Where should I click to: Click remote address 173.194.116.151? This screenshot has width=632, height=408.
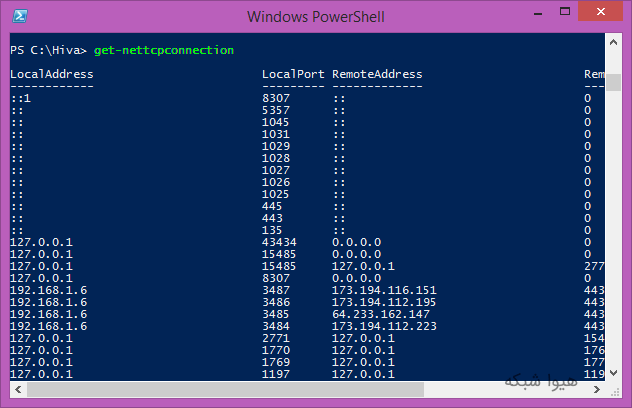383,289
